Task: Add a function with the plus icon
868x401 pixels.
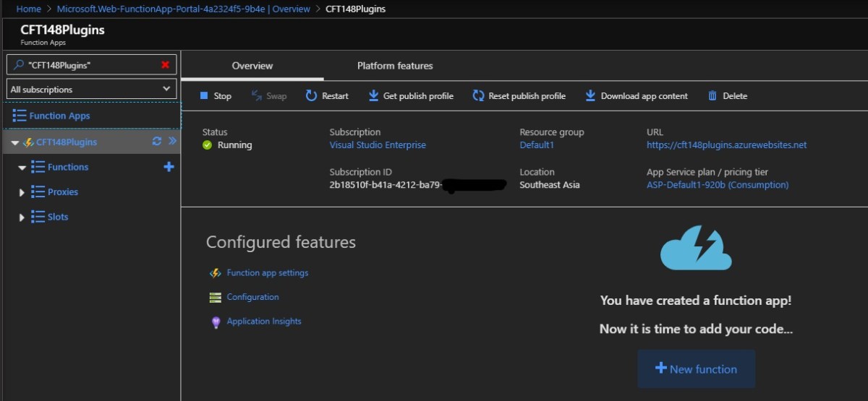Action: click(169, 167)
